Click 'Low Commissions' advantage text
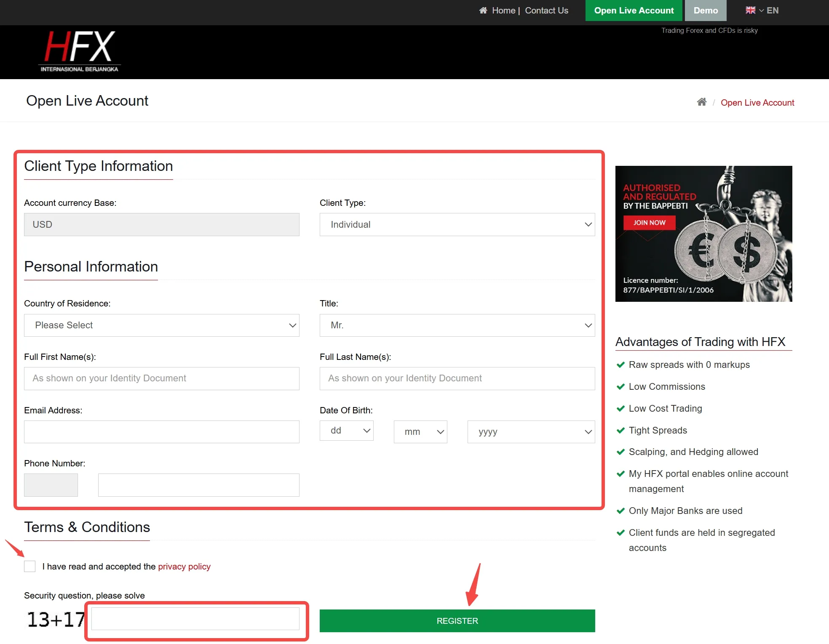Viewport: 829px width, 644px height. point(667,387)
